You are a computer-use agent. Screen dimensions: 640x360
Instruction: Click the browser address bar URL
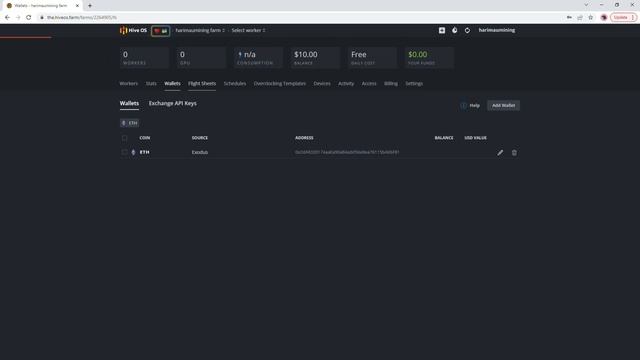pyautogui.click(x=82, y=18)
